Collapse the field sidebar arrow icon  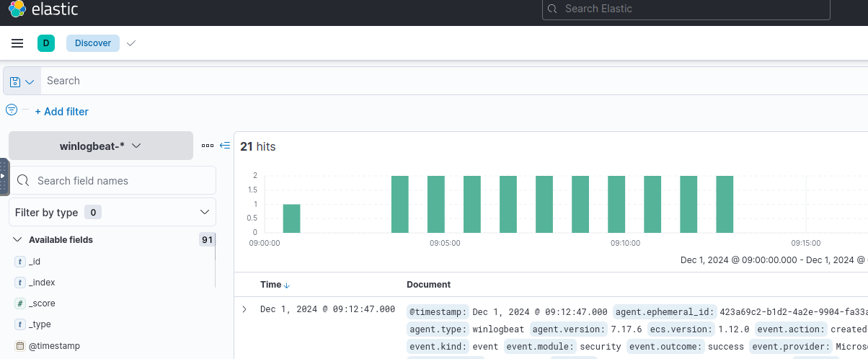coord(225,146)
